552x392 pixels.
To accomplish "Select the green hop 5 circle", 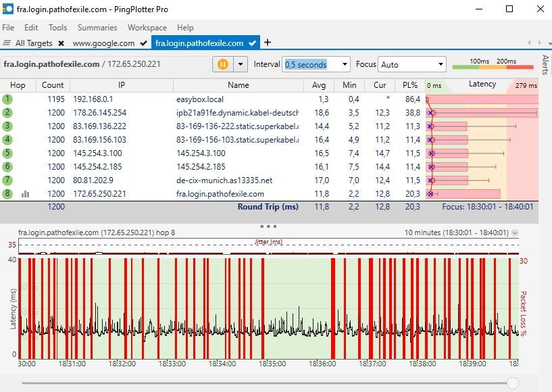I will (x=7, y=153).
